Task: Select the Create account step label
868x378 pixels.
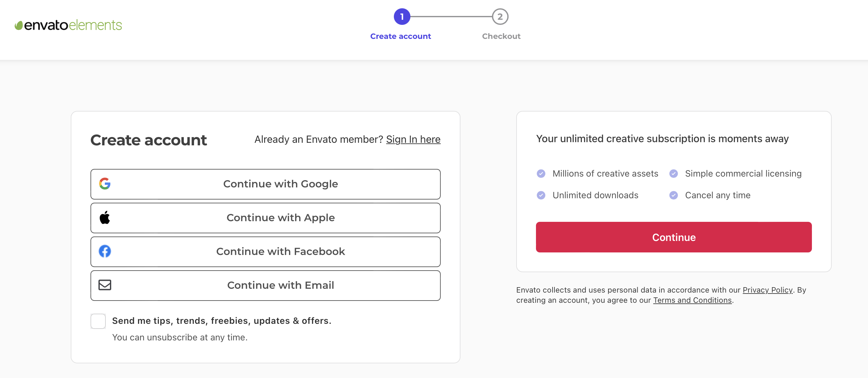Action: click(x=401, y=36)
